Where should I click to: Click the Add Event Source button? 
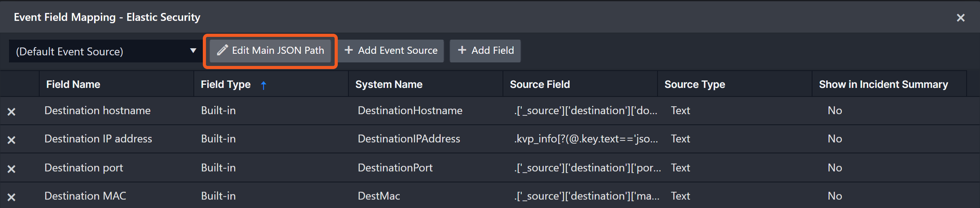coord(391,51)
